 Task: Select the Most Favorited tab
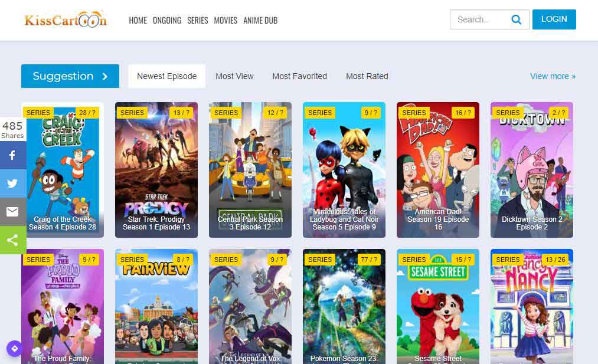click(299, 76)
